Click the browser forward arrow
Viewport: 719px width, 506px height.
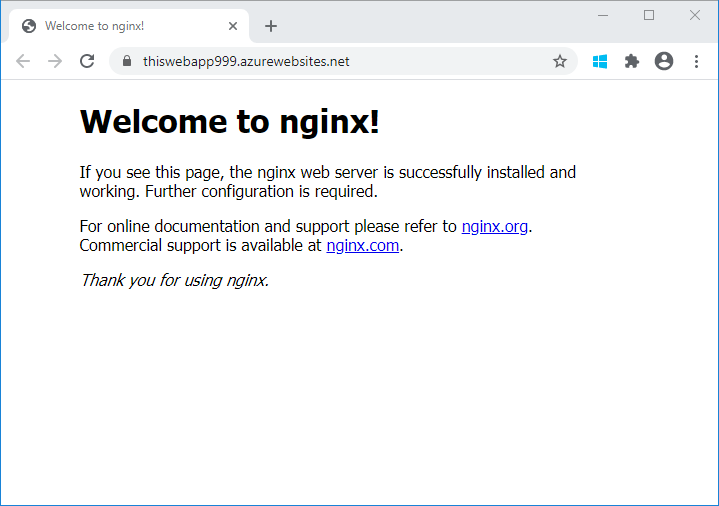55,61
